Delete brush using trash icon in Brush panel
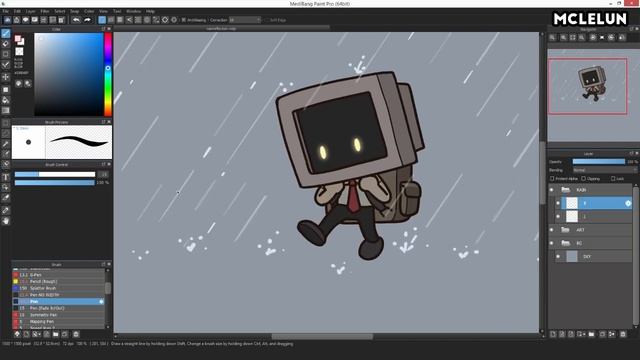Screen dimensions: 640x360 click(x=76, y=334)
